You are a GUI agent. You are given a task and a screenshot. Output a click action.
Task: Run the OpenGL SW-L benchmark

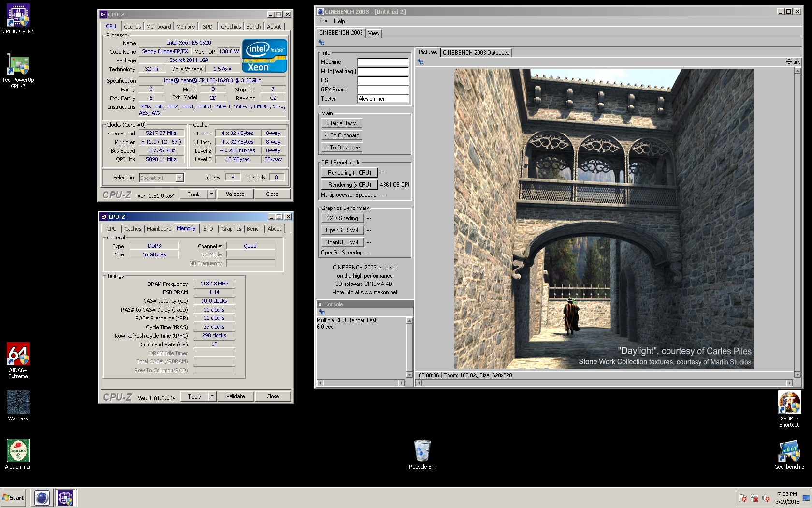[x=342, y=230]
